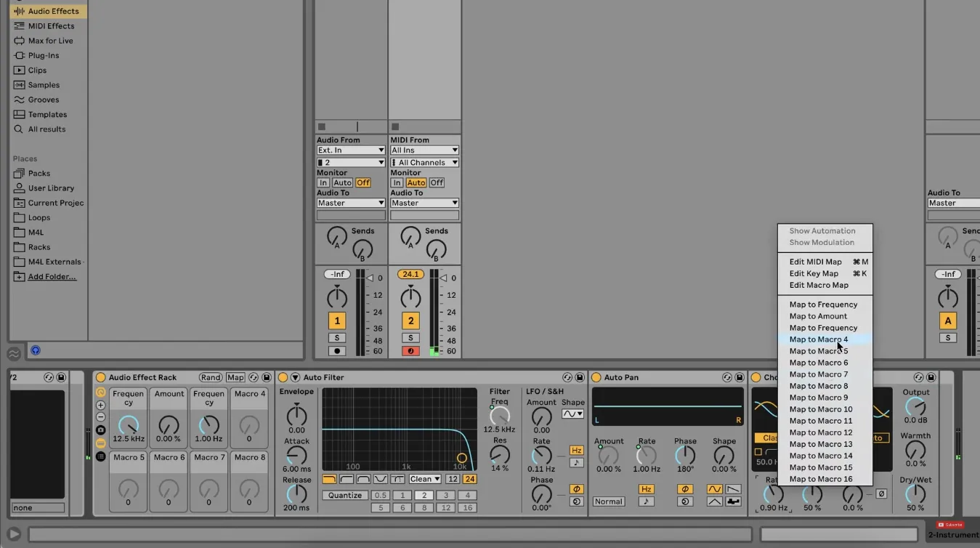
Task: Select notch filter type in Auto Filter
Action: point(380,479)
